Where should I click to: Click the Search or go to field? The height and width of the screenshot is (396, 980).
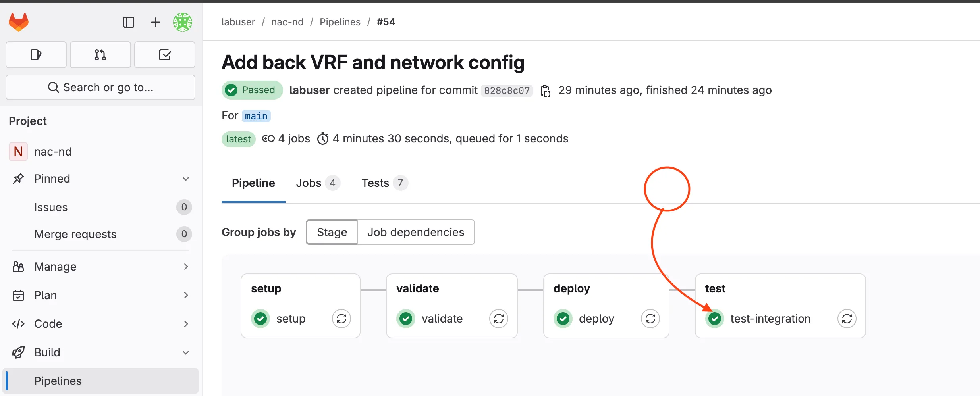tap(100, 87)
